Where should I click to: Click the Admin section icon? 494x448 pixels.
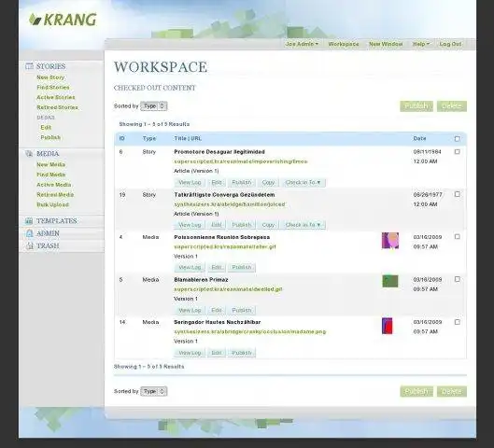click(29, 233)
